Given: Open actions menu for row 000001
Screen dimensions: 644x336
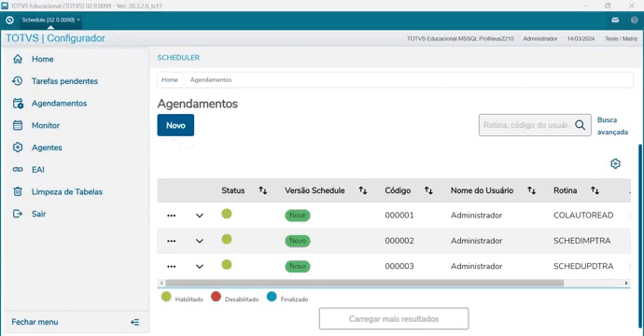Looking at the screenshot, I should pos(172,216).
